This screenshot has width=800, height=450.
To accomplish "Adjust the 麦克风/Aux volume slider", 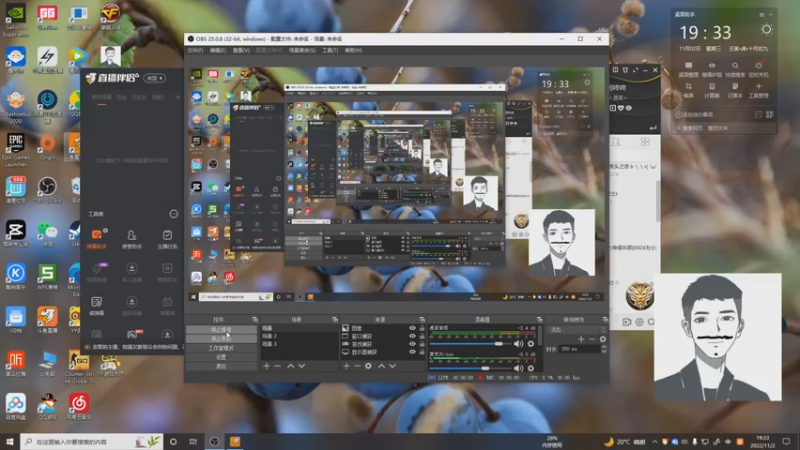I will pos(470,368).
